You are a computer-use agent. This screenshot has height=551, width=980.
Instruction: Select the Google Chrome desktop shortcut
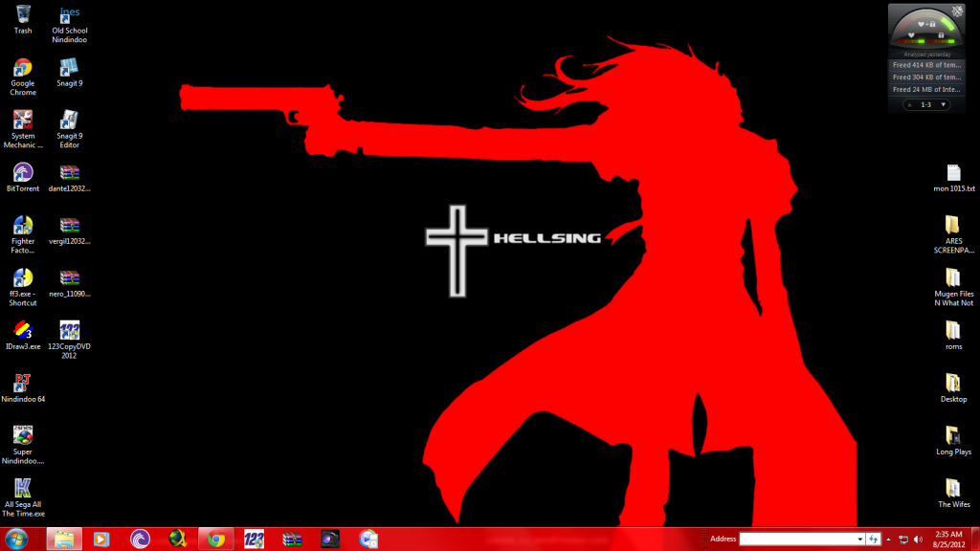23,77
